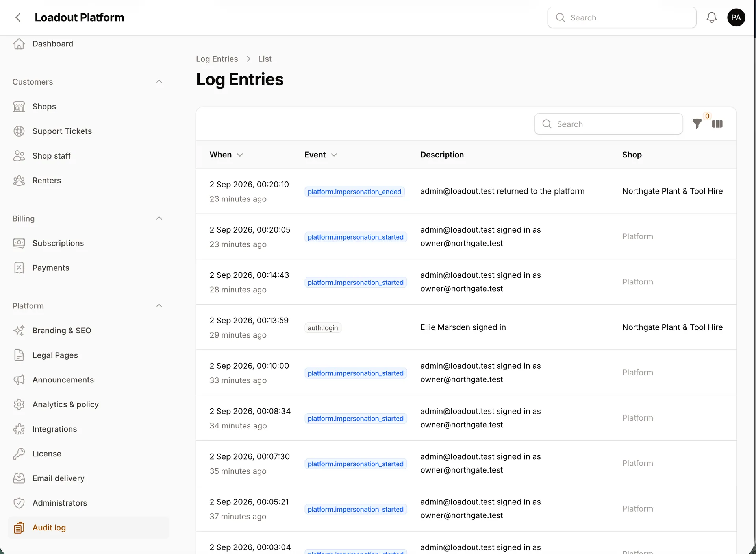
Task: Collapse the Billing sidebar group
Action: [159, 218]
